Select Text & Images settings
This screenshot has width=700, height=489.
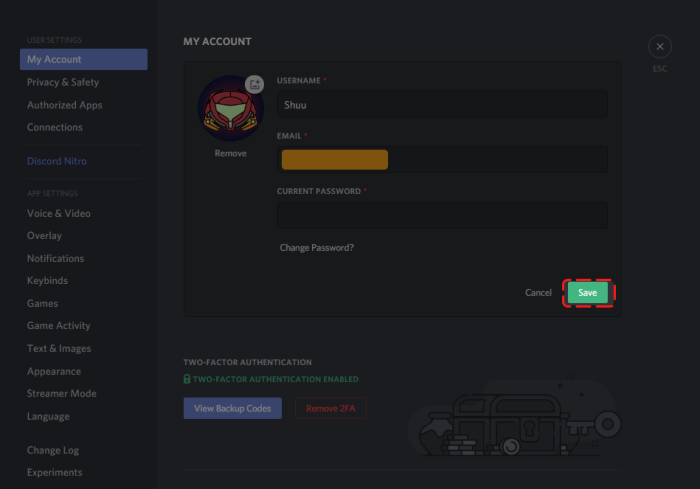pos(59,349)
